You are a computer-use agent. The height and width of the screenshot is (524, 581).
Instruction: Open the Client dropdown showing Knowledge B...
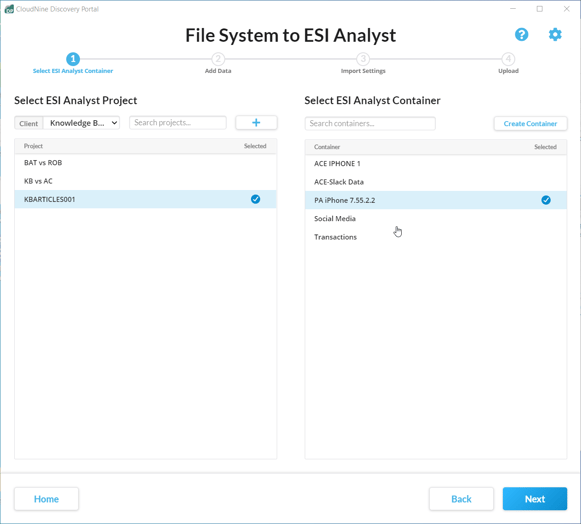pos(82,123)
